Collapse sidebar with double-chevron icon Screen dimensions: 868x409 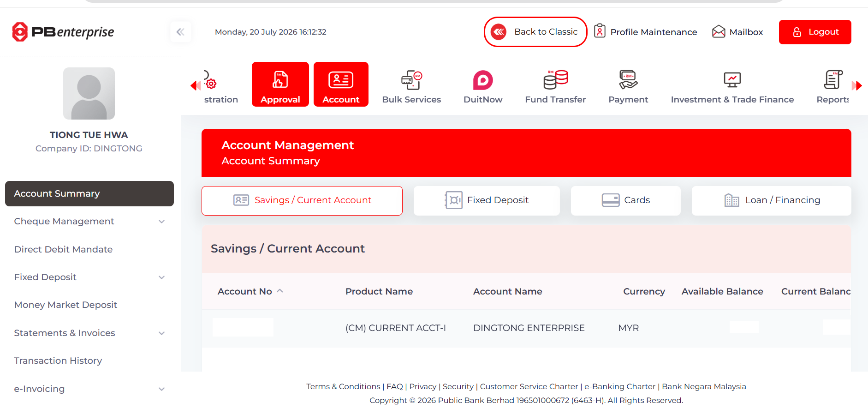[x=180, y=32]
